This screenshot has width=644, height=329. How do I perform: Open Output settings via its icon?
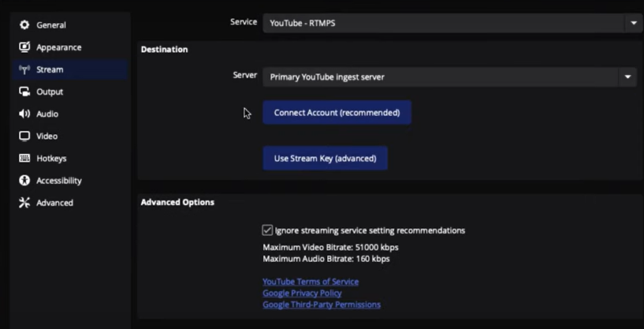coord(24,92)
